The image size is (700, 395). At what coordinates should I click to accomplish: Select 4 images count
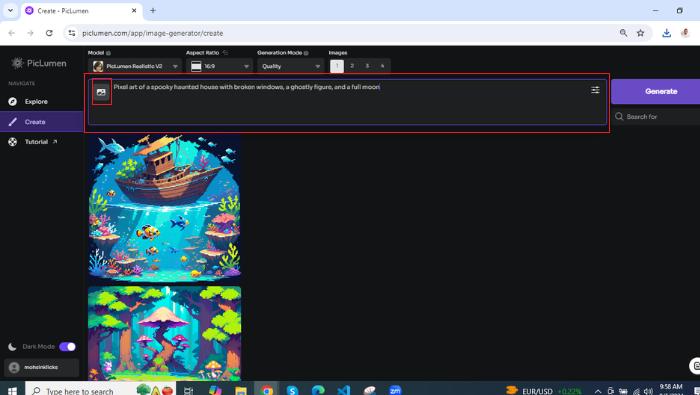click(x=383, y=66)
